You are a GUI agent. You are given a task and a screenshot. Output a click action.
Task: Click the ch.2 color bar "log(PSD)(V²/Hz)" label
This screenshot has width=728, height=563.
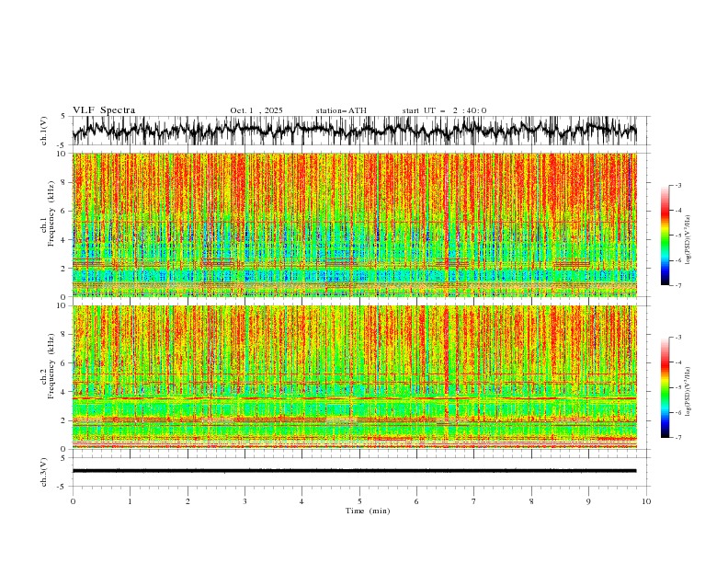pyautogui.click(x=688, y=392)
